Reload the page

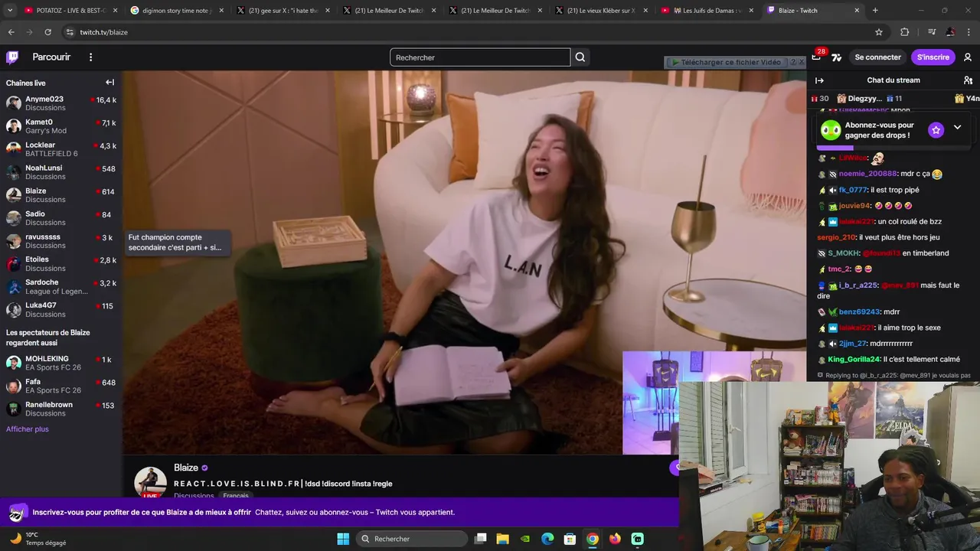click(47, 32)
